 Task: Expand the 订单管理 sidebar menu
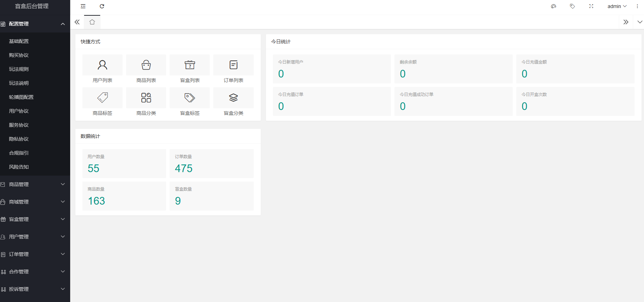point(35,254)
